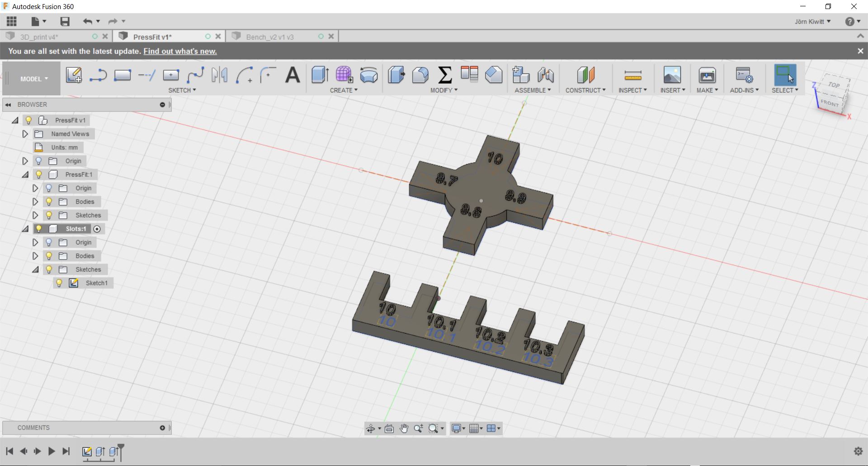Open Create Form tool
This screenshot has height=466, width=868.
point(344,75)
